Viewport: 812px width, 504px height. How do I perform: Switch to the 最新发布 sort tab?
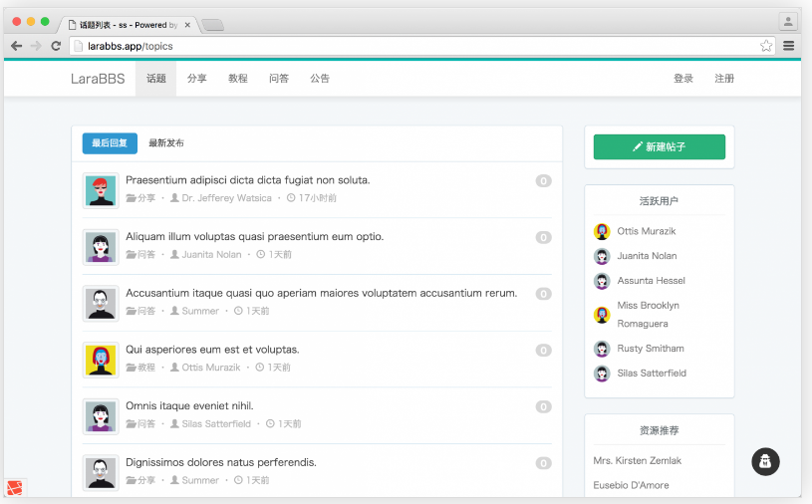pyautogui.click(x=166, y=143)
